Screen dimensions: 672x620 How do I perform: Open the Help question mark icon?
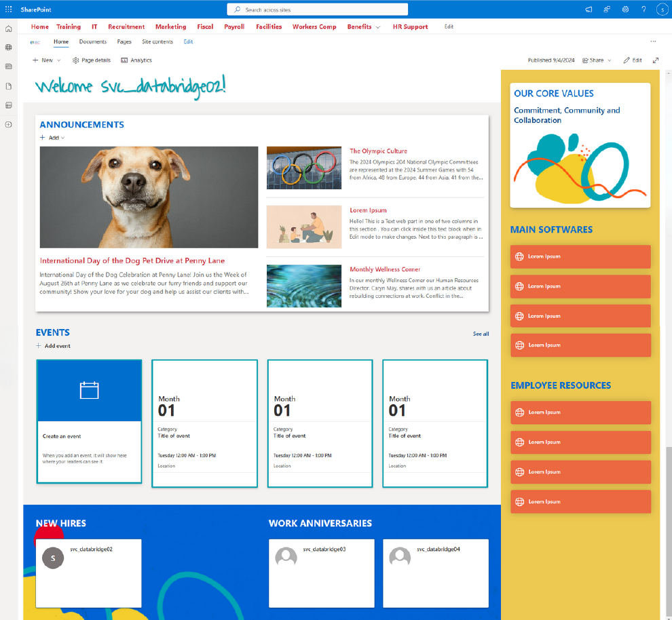[643, 9]
